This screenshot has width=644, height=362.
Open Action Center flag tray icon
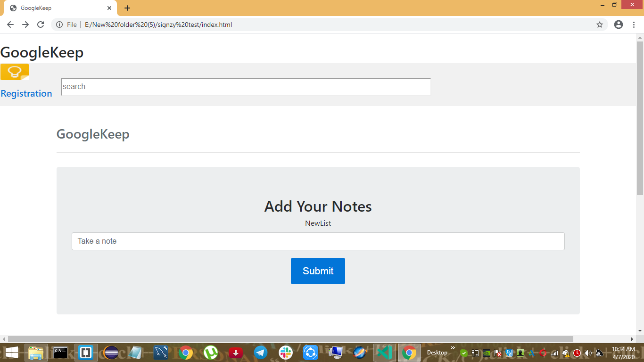pyautogui.click(x=498, y=353)
